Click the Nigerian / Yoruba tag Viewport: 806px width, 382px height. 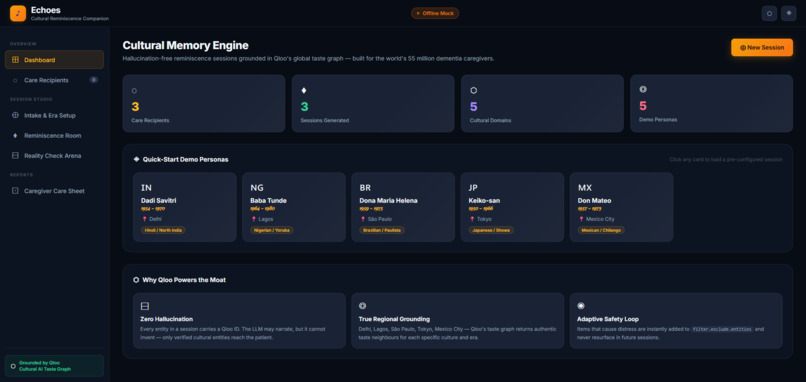tap(272, 230)
